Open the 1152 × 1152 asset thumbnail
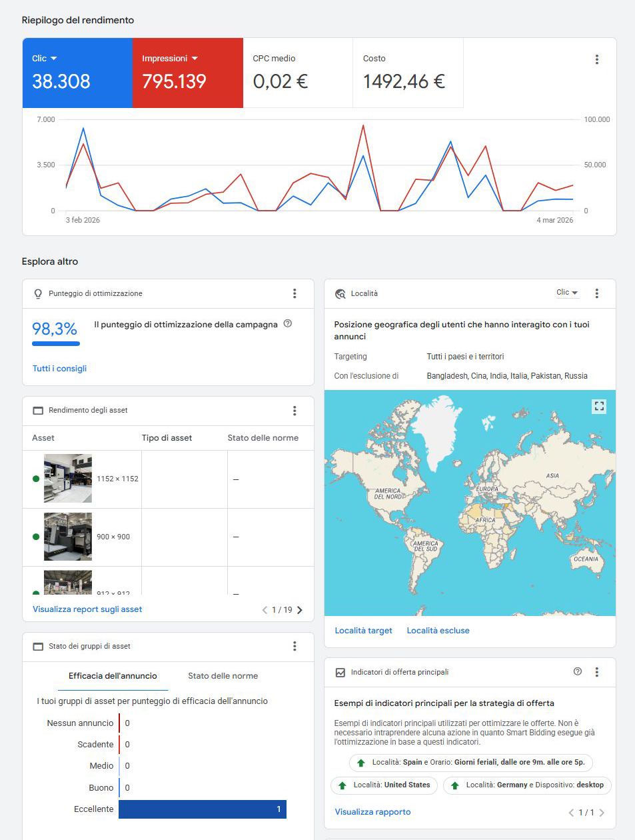 68,479
